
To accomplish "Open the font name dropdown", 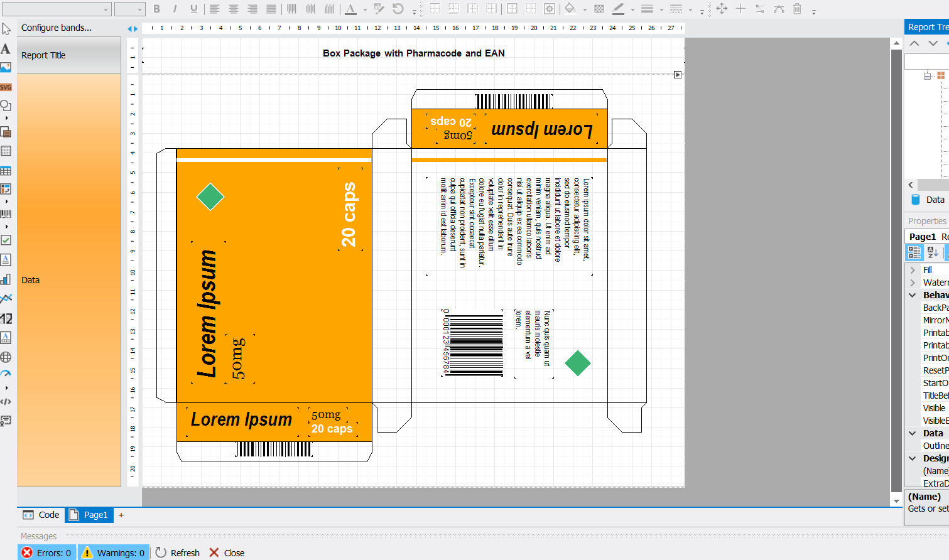I will (106, 9).
